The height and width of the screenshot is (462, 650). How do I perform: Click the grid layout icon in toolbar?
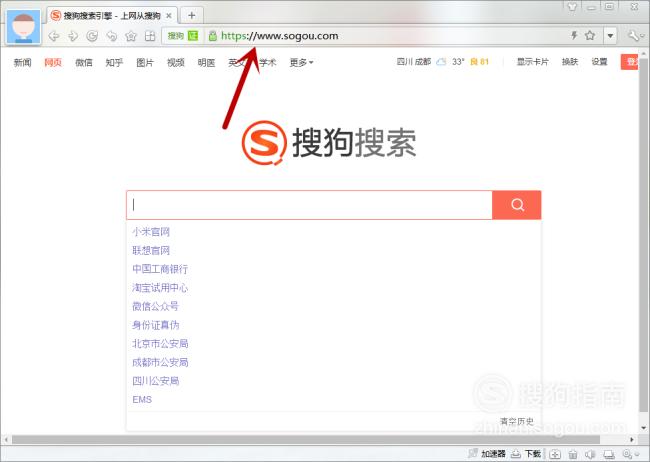coord(150,36)
